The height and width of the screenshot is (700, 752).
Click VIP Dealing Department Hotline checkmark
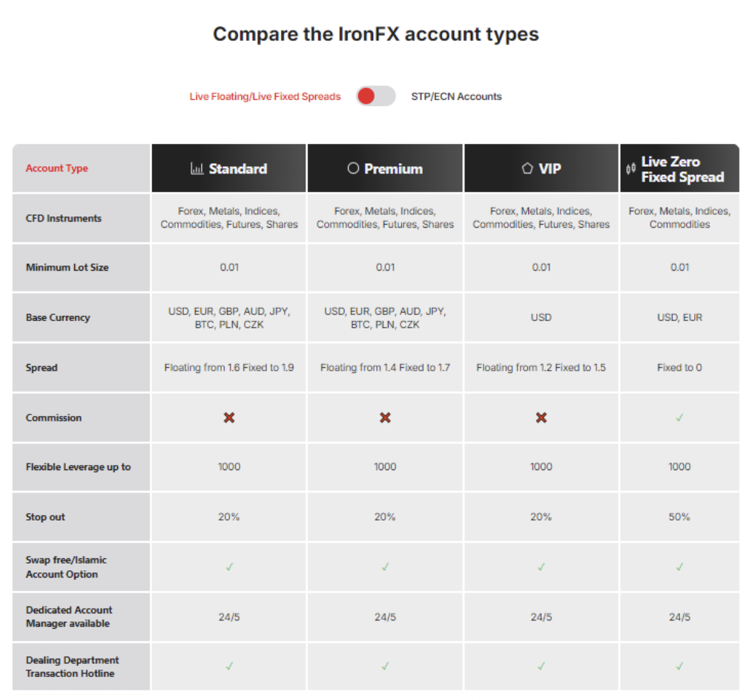tap(541, 667)
